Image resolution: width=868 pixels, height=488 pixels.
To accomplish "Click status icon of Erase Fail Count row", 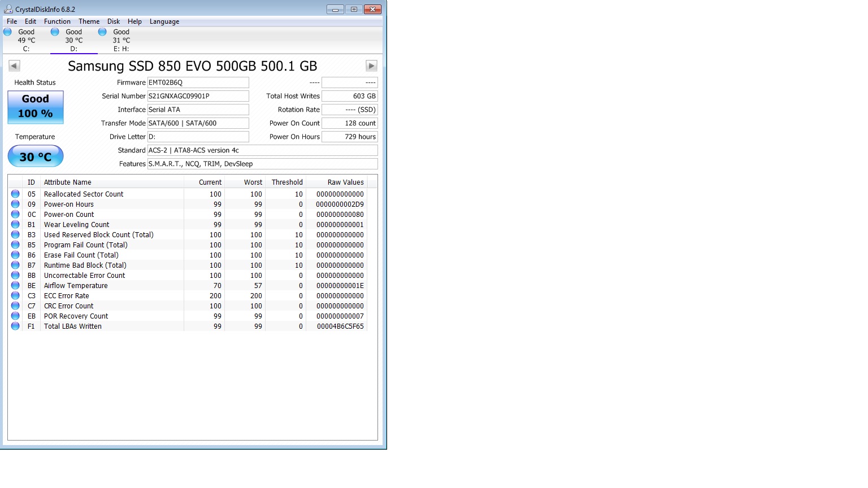I will (x=15, y=255).
